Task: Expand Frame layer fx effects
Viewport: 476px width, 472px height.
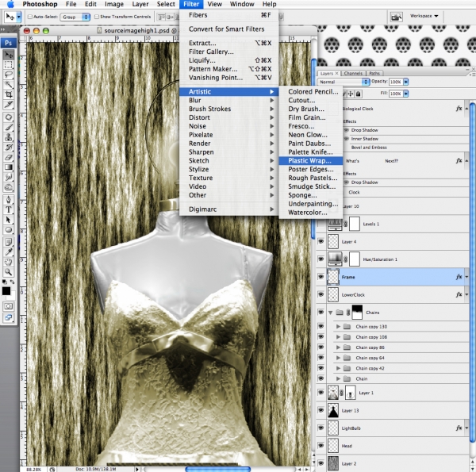Action: [466, 277]
